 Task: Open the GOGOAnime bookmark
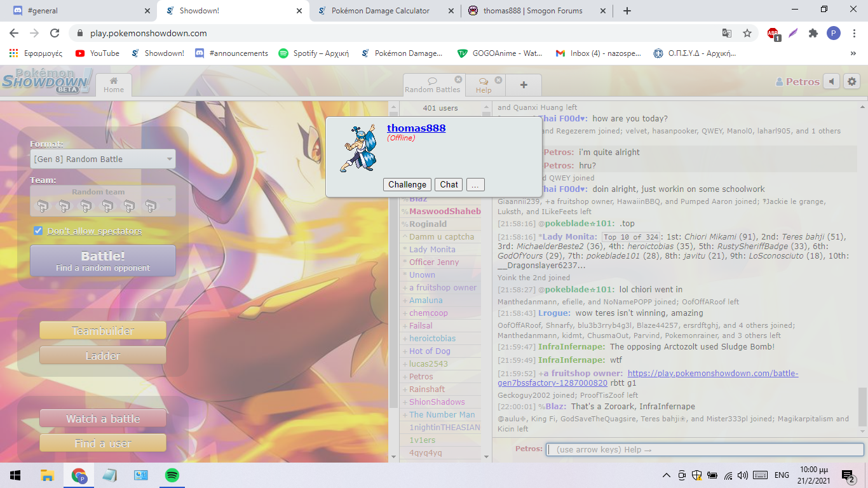500,53
